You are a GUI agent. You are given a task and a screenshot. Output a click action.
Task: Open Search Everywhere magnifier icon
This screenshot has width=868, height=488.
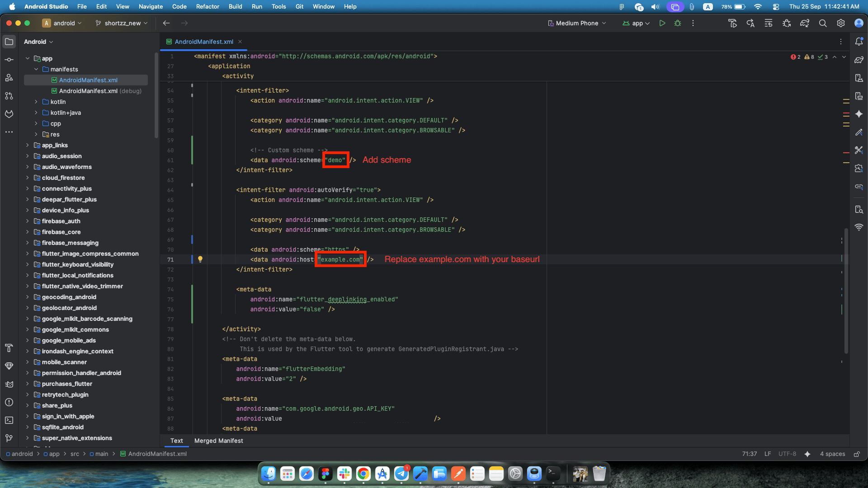pos(823,23)
